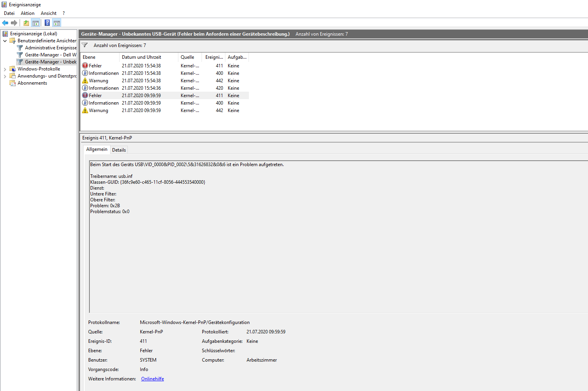Screen dimensions: 588x391
Task: Open help via blue question mark icon
Action: tap(47, 23)
